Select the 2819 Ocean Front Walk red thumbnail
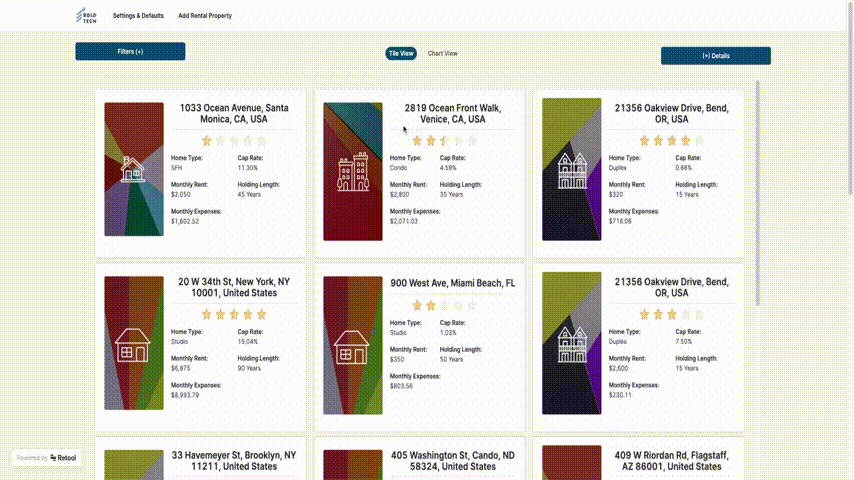 (x=353, y=172)
